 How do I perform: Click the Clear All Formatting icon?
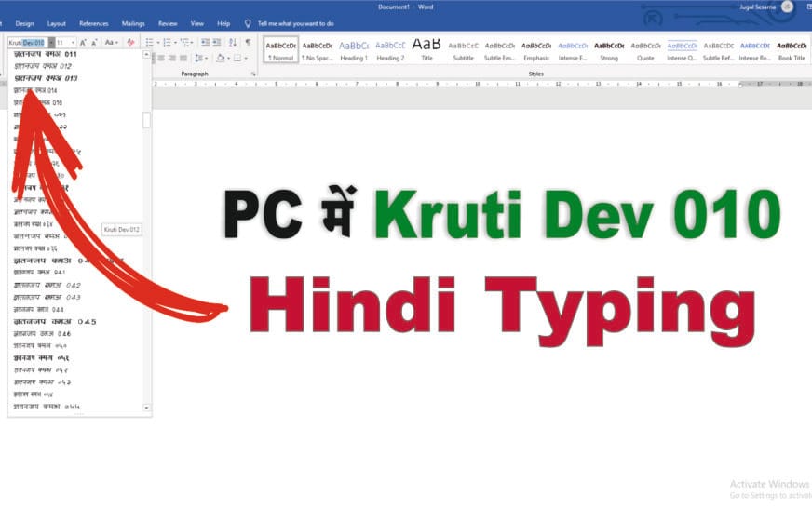[130, 43]
